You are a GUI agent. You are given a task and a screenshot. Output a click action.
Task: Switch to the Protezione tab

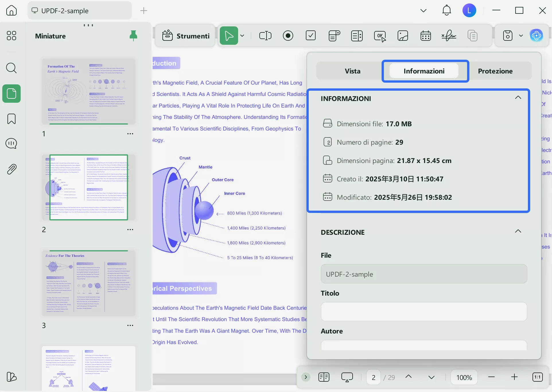(495, 71)
